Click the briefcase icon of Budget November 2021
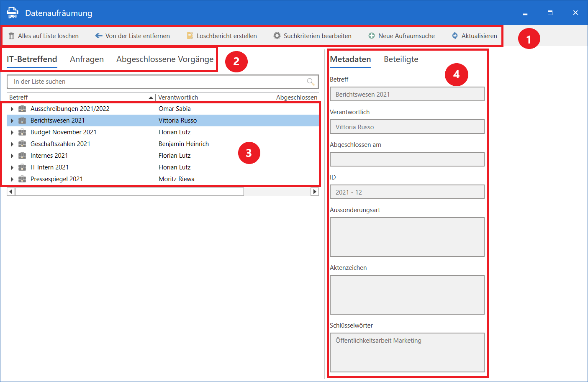 (22, 132)
